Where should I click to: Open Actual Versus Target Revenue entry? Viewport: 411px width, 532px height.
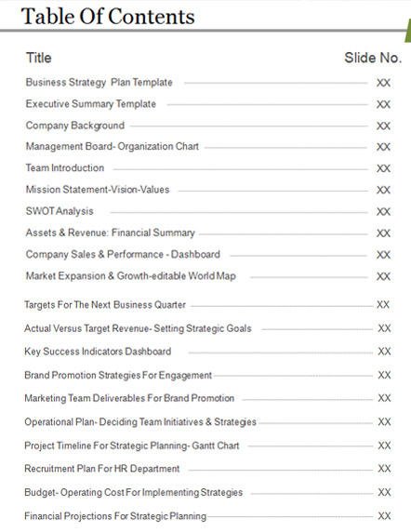click(138, 328)
